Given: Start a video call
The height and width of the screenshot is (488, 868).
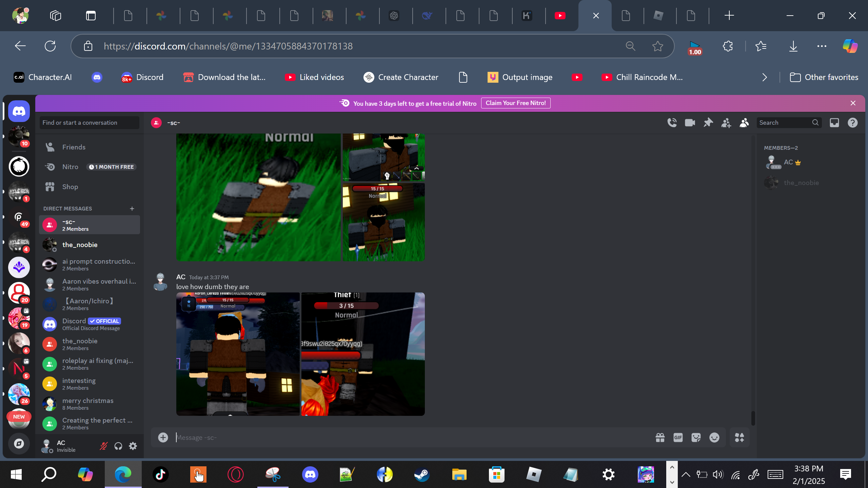Looking at the screenshot, I should [690, 123].
